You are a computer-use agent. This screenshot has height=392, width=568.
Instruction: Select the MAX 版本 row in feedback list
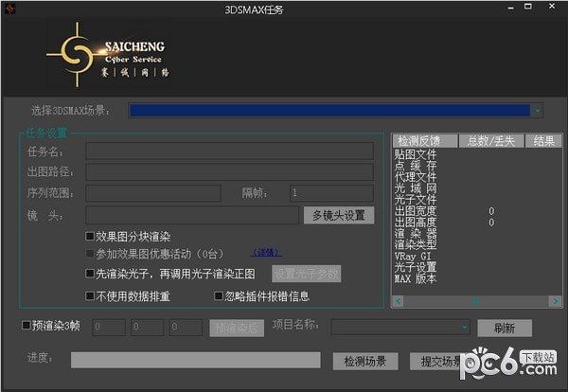click(477, 278)
